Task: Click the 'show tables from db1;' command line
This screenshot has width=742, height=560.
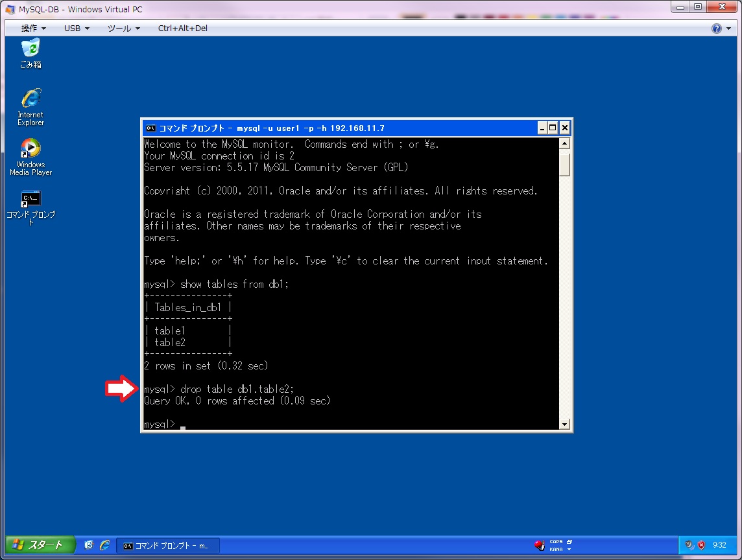Action: pos(216,285)
